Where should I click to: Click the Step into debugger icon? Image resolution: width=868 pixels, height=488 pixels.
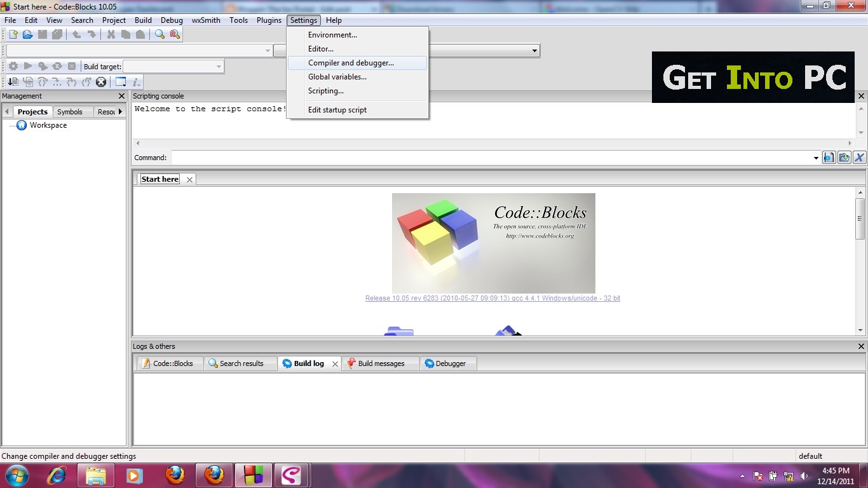(x=72, y=82)
